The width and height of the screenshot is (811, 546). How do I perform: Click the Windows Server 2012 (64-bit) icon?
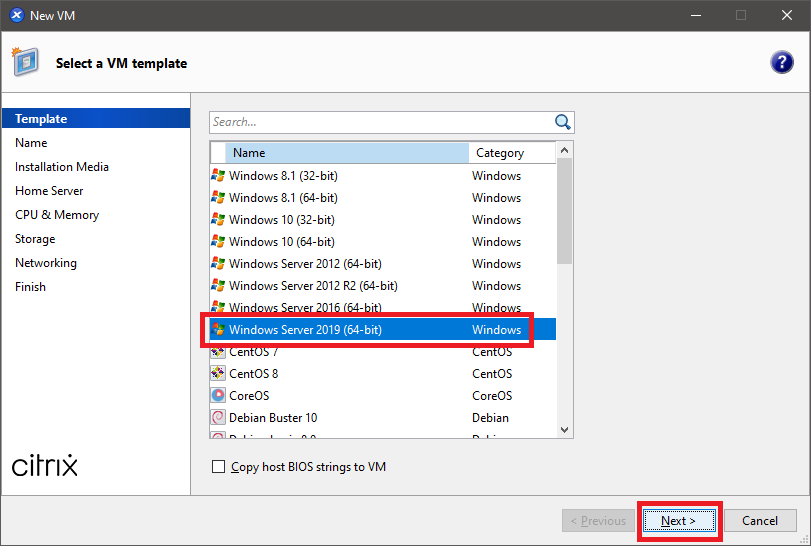218,264
